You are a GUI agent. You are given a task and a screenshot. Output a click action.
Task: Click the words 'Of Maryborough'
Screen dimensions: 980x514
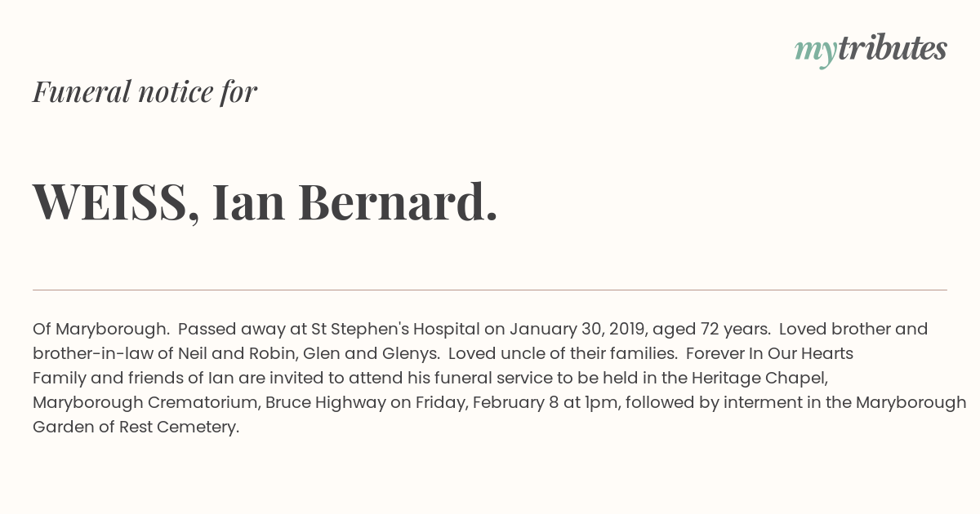click(x=100, y=329)
